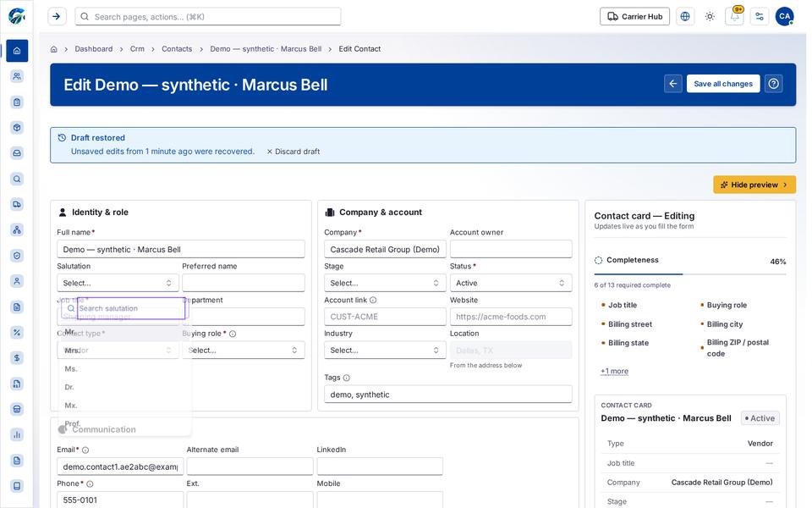Open the globe language selector
This screenshot has height=508, width=812.
pyautogui.click(x=684, y=17)
